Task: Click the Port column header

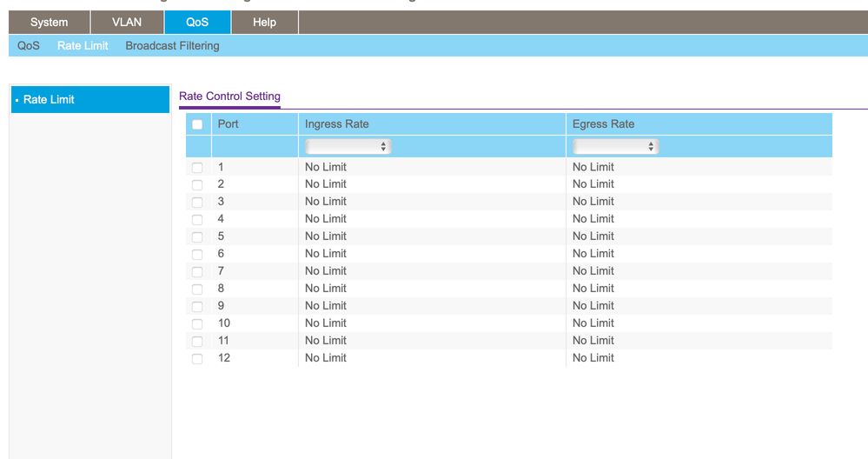Action: tap(229, 124)
